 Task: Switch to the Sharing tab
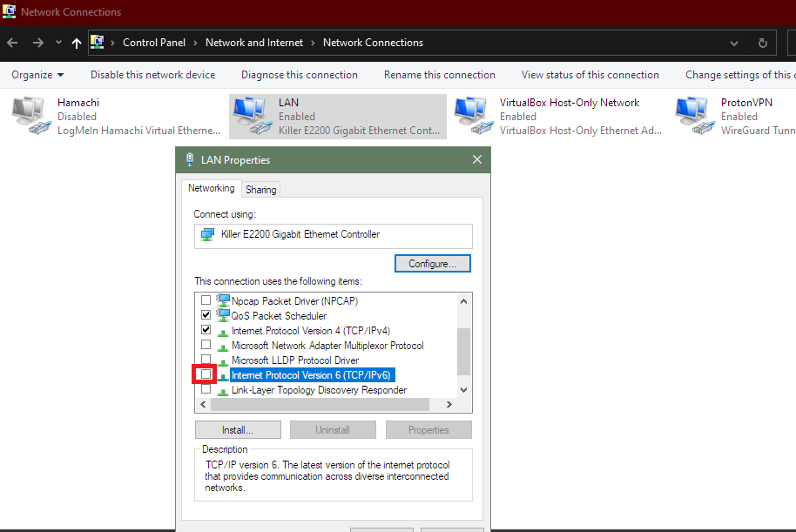pos(261,190)
